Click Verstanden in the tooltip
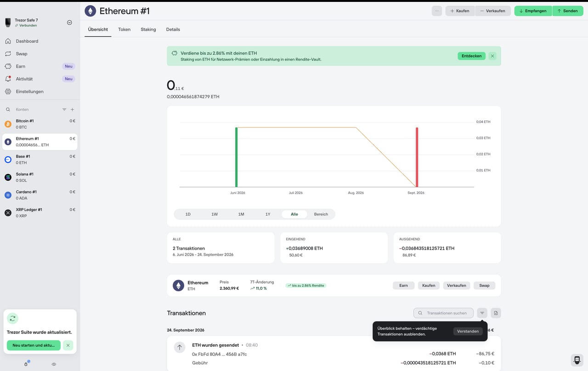Image resolution: width=588 pixels, height=371 pixels. (x=468, y=331)
